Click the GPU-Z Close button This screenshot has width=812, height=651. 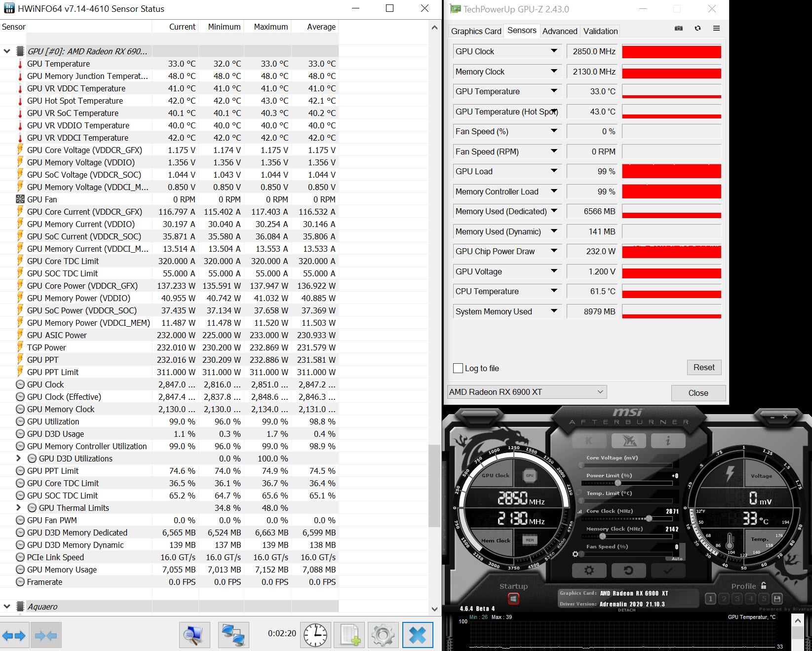pyautogui.click(x=698, y=393)
